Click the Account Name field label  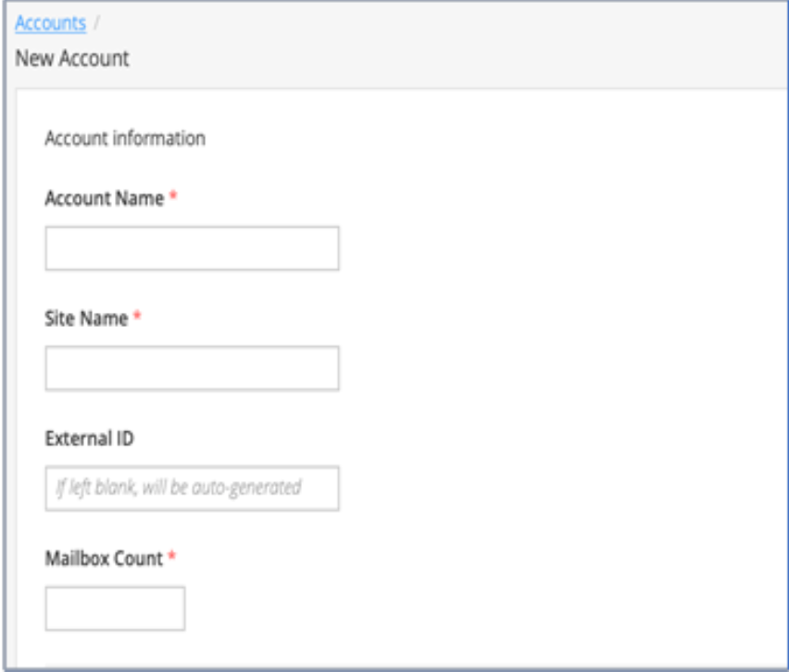click(x=104, y=198)
